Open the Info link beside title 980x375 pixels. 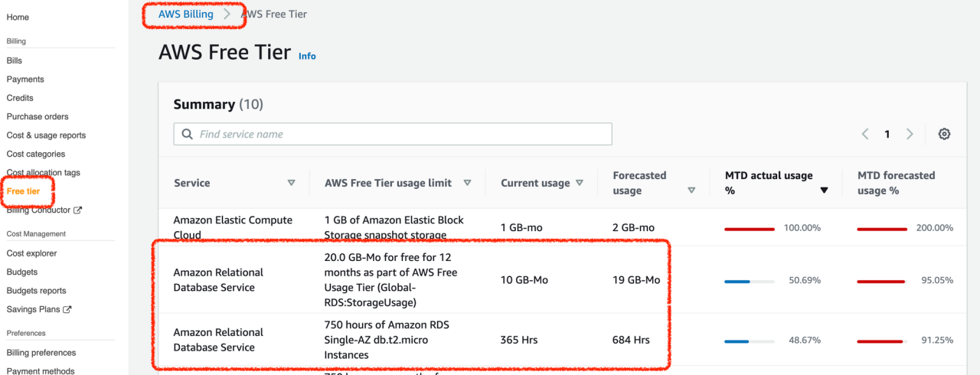[x=307, y=56]
